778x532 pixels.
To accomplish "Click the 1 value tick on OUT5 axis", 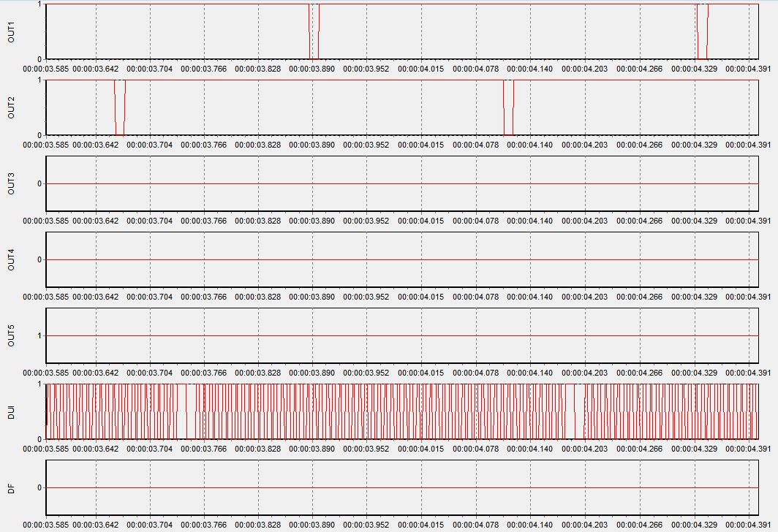I will 39,335.
